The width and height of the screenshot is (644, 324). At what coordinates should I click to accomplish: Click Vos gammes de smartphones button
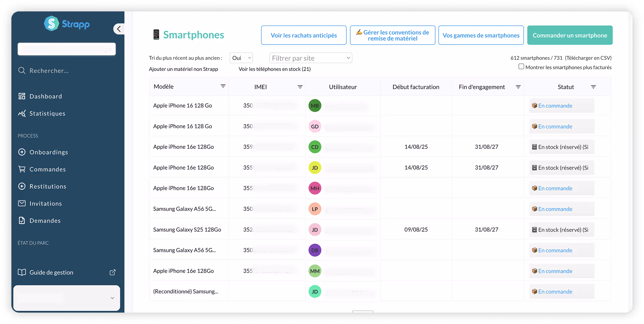tap(481, 35)
